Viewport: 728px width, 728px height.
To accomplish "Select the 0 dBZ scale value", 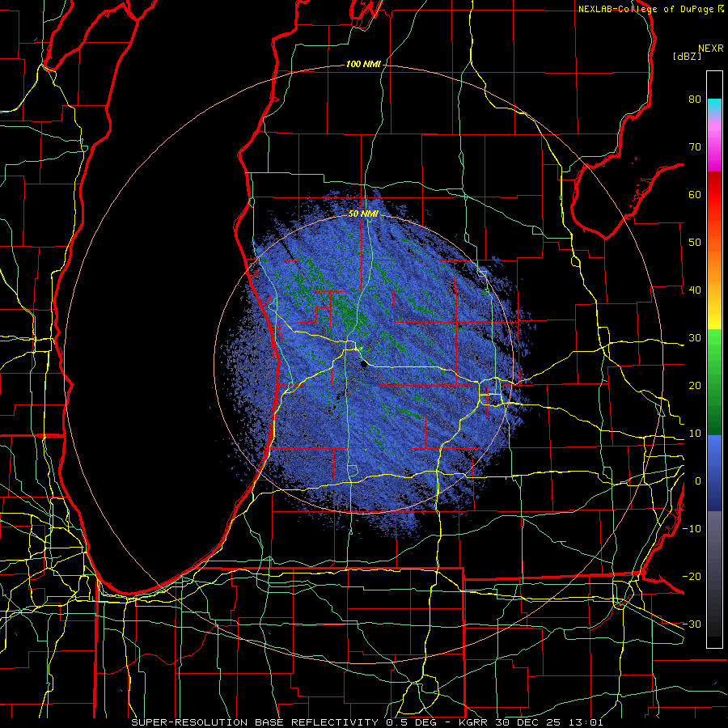I will 698,481.
